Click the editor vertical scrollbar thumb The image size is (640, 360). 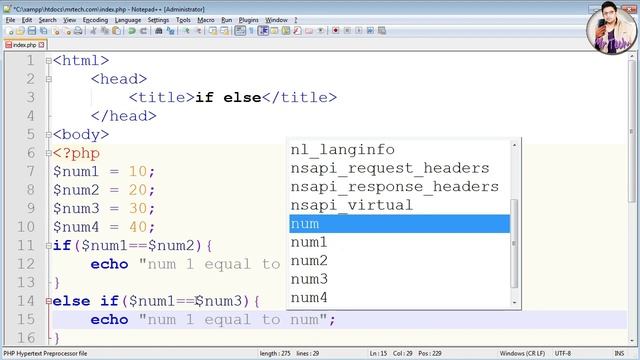pos(632,131)
